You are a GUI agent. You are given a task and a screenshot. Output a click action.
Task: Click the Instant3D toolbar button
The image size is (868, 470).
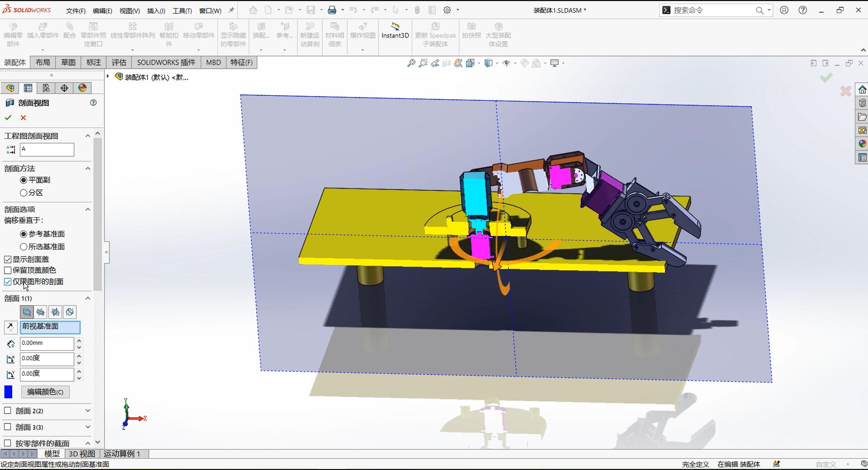click(x=395, y=31)
